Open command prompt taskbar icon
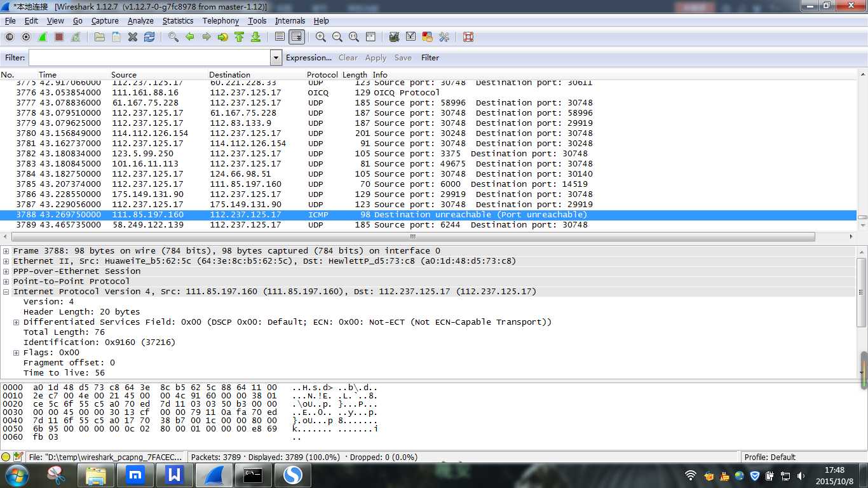This screenshot has height=488, width=868. click(253, 475)
